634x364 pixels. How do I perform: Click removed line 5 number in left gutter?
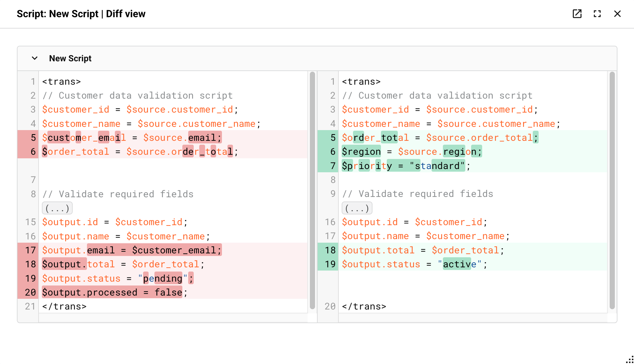pos(33,138)
